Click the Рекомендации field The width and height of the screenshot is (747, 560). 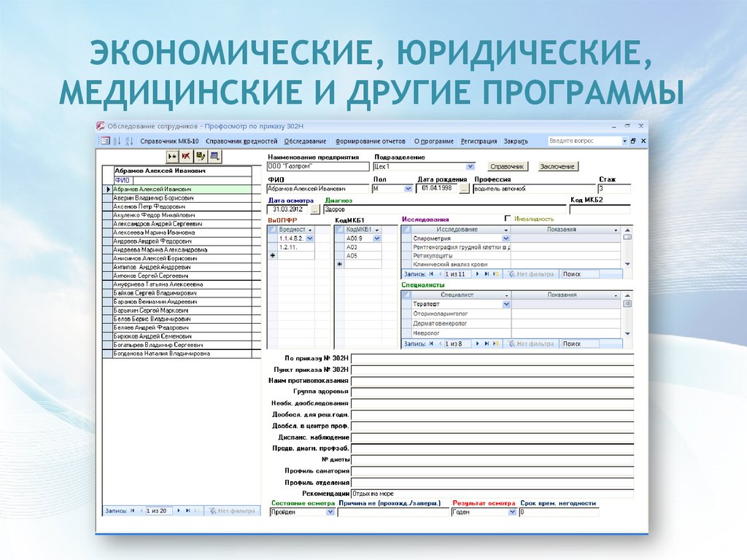pos(492,494)
